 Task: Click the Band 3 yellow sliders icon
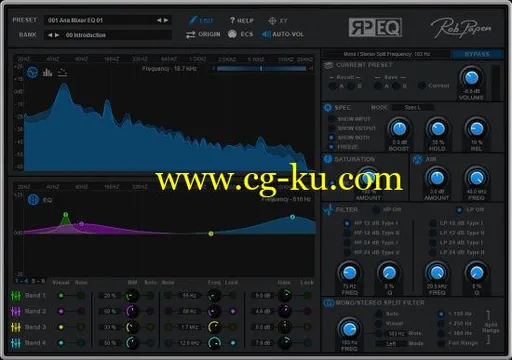pos(16,327)
